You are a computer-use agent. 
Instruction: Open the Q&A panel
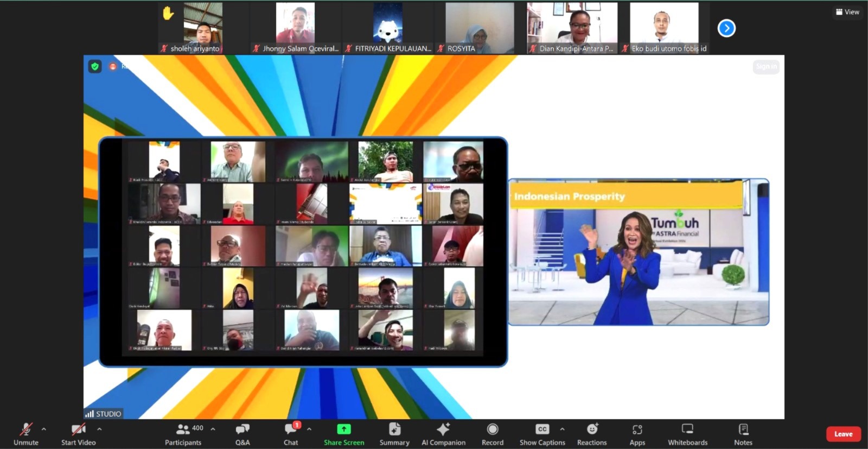[x=242, y=434]
